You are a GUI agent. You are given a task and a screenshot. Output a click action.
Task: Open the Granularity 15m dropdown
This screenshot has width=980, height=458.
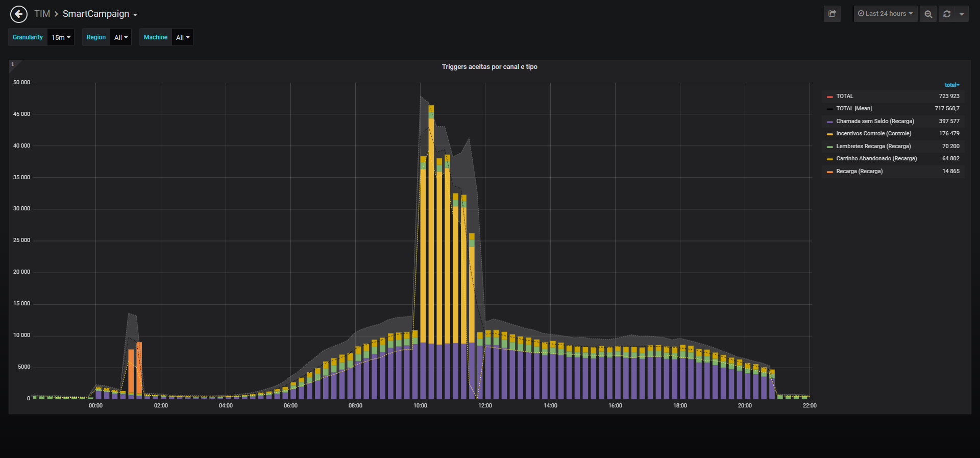(x=61, y=37)
